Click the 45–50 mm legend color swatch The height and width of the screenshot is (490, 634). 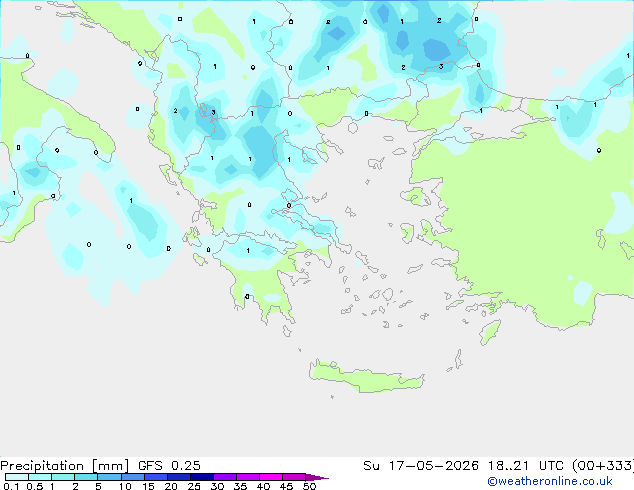pos(294,477)
